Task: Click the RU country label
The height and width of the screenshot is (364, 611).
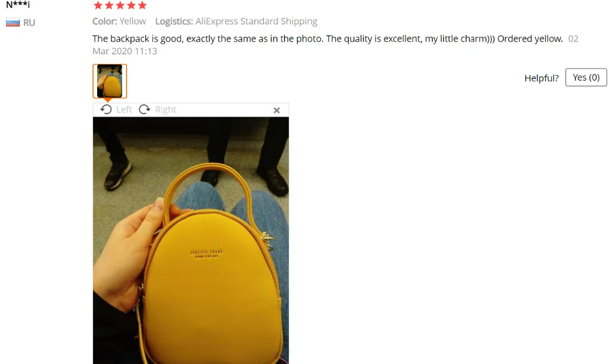Action: [x=29, y=23]
